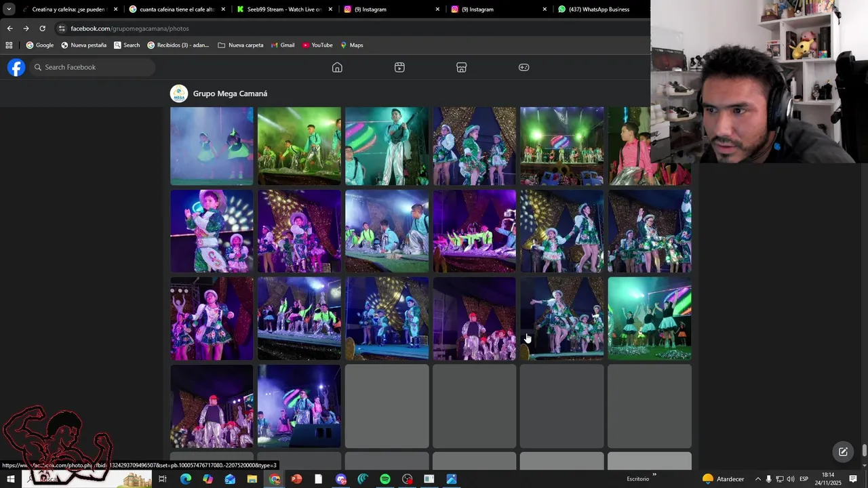
Task: Open Spotify from the taskbar
Action: pyautogui.click(x=385, y=479)
